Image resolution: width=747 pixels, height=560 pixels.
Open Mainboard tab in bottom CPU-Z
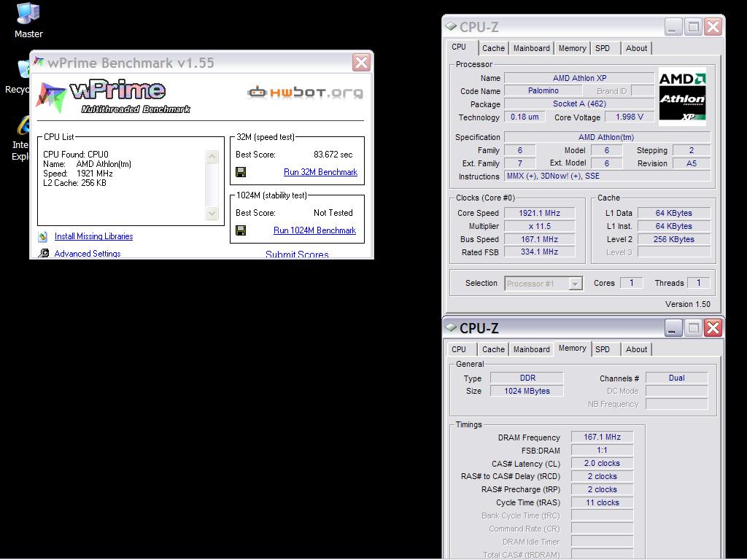[x=531, y=349]
